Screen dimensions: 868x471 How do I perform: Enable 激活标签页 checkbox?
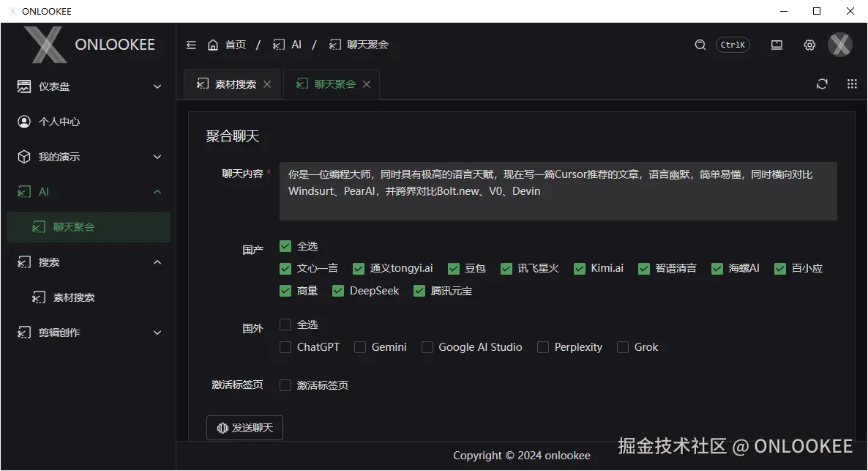point(285,385)
